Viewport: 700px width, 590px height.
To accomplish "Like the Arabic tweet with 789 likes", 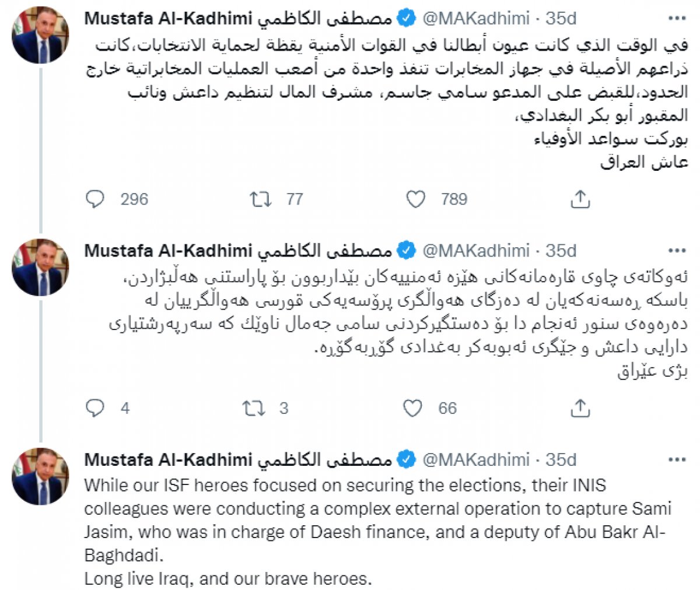I will click(x=415, y=199).
